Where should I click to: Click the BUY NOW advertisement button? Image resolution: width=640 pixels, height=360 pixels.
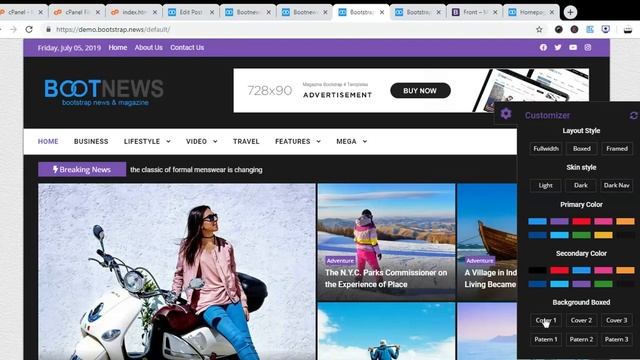coord(420,91)
